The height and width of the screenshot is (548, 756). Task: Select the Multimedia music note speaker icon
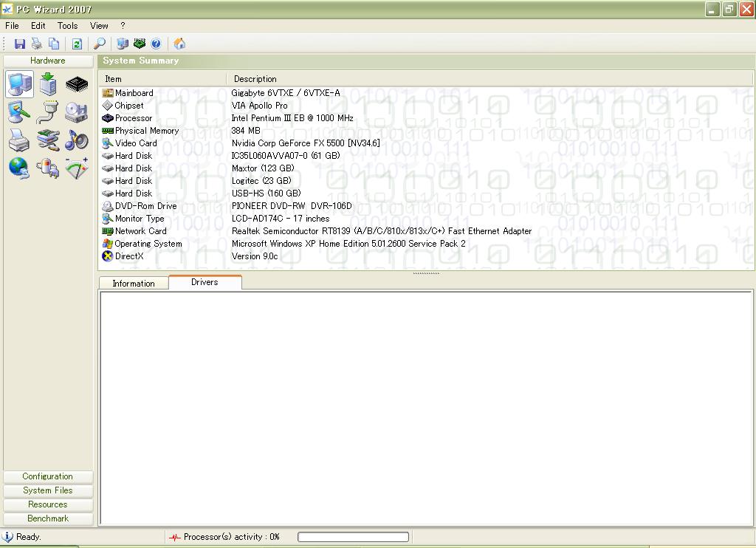pos(77,140)
